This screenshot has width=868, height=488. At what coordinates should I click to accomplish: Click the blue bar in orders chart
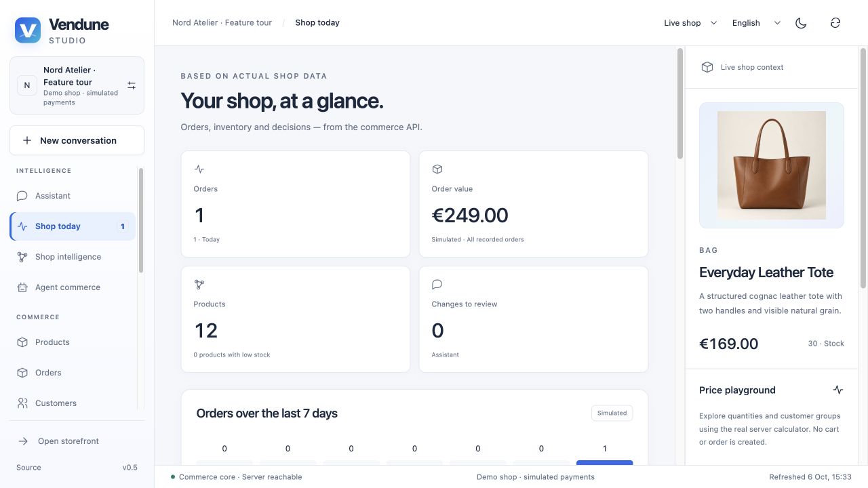tap(604, 463)
